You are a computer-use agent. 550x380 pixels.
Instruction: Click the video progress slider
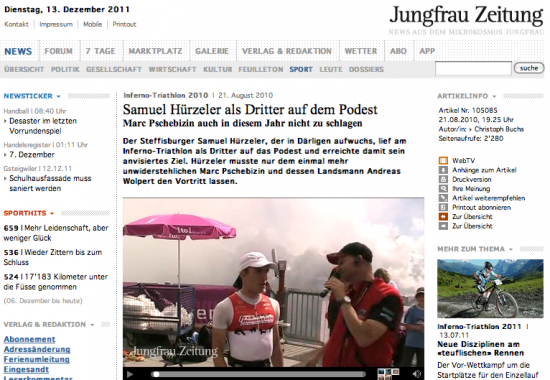[259, 374]
